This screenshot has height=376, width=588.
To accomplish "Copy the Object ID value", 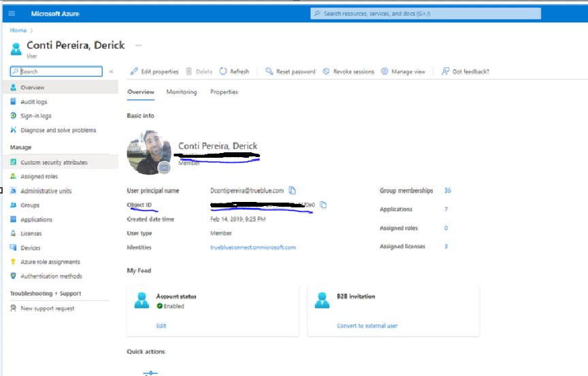I will pos(324,205).
